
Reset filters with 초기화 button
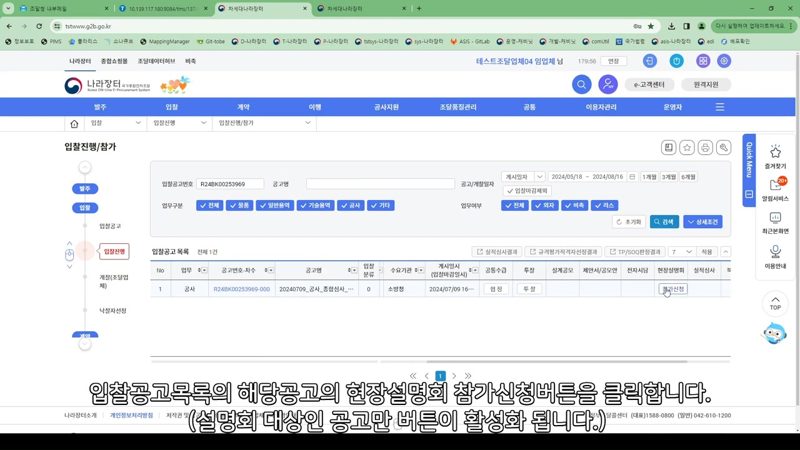tap(629, 222)
